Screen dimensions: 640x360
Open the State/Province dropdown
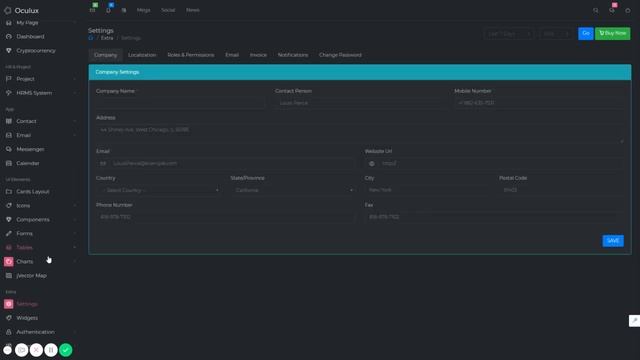[x=293, y=190]
